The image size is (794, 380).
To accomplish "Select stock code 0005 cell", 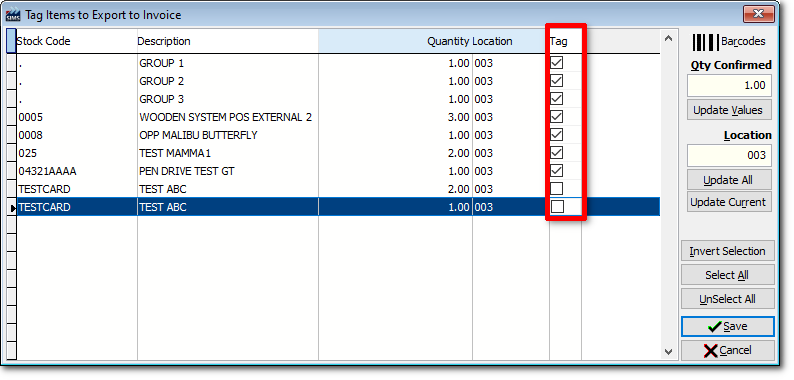I will click(77, 117).
